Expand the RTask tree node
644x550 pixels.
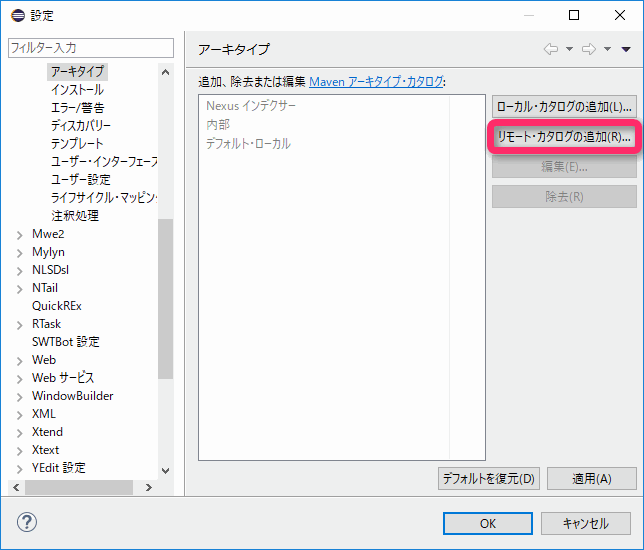19,325
